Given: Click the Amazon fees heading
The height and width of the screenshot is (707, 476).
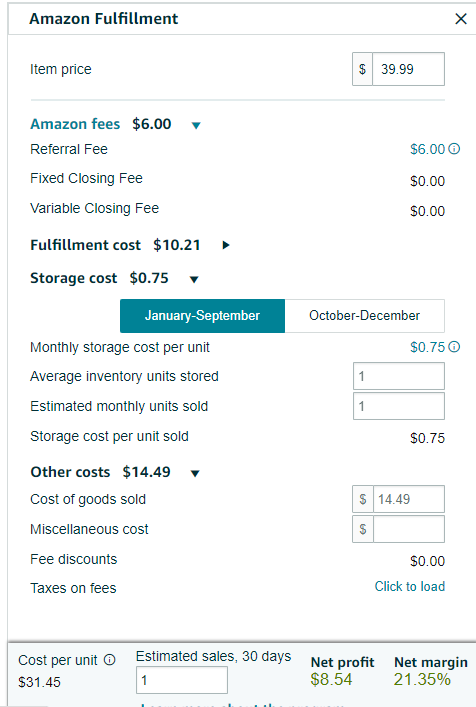Looking at the screenshot, I should pyautogui.click(x=75, y=124).
